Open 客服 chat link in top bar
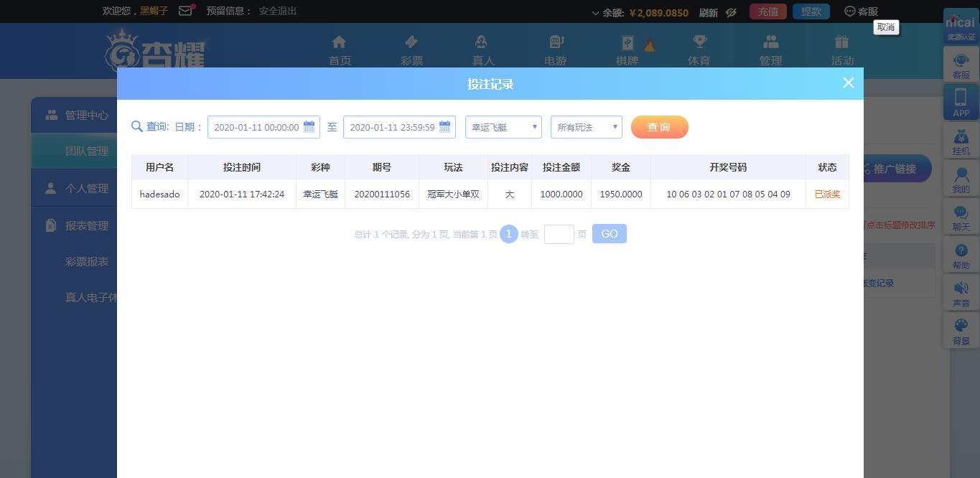 point(861,11)
